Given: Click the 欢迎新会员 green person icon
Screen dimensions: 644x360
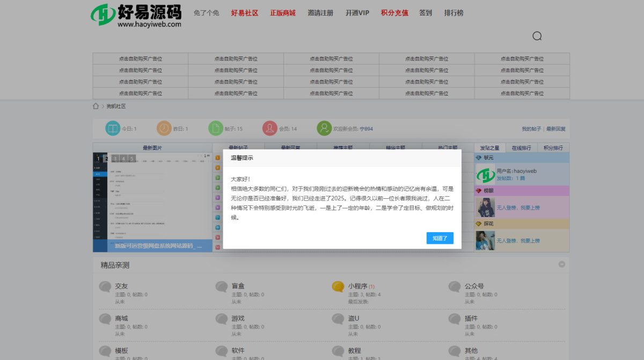Looking at the screenshot, I should (x=324, y=128).
